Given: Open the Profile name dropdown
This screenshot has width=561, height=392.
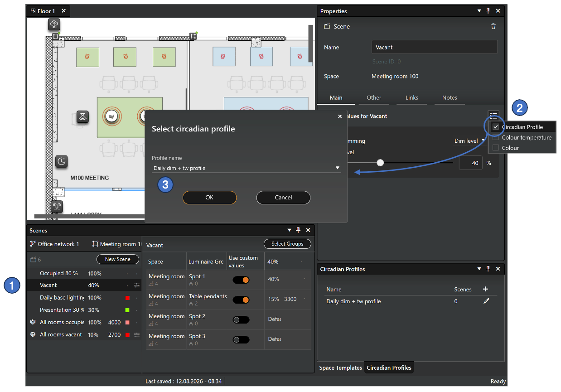Looking at the screenshot, I should (x=246, y=168).
